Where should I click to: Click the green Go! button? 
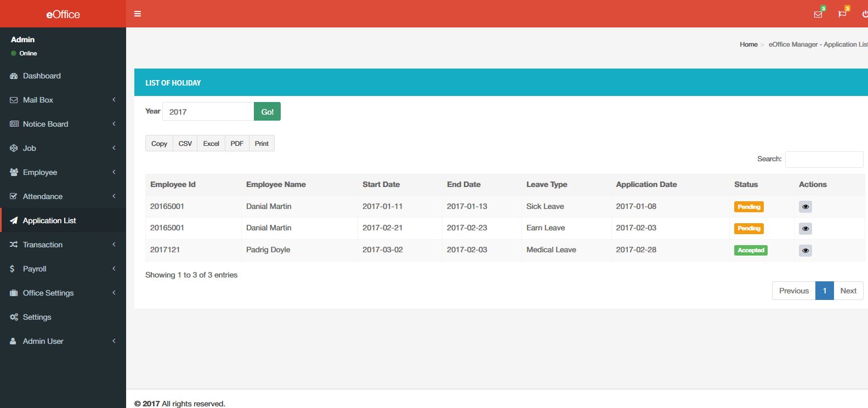(x=267, y=111)
